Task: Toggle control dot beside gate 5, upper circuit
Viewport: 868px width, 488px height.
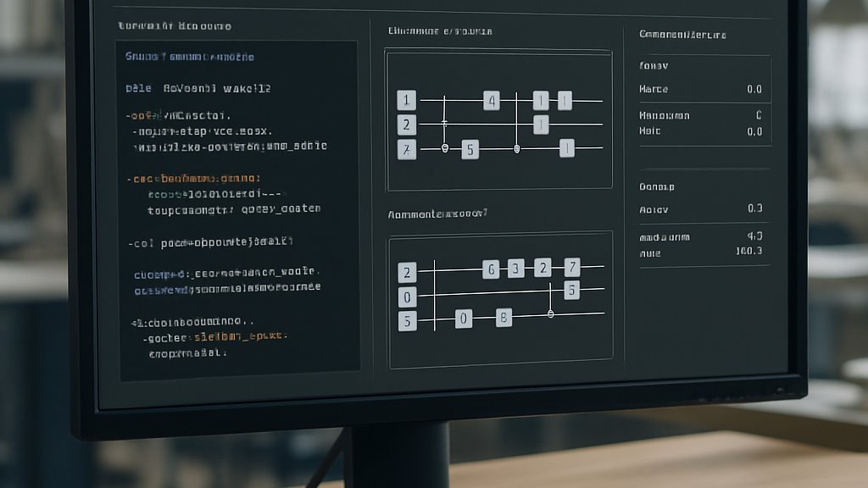Action: 444,148
